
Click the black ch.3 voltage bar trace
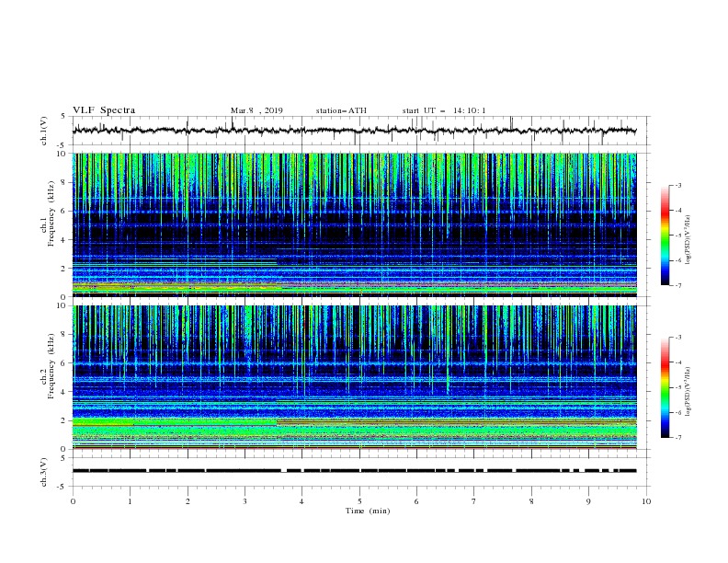click(x=354, y=471)
